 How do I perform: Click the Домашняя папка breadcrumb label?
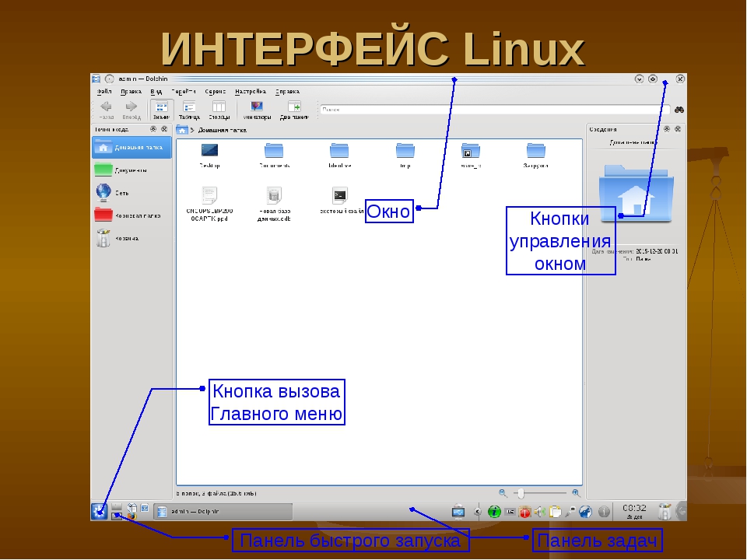222,130
